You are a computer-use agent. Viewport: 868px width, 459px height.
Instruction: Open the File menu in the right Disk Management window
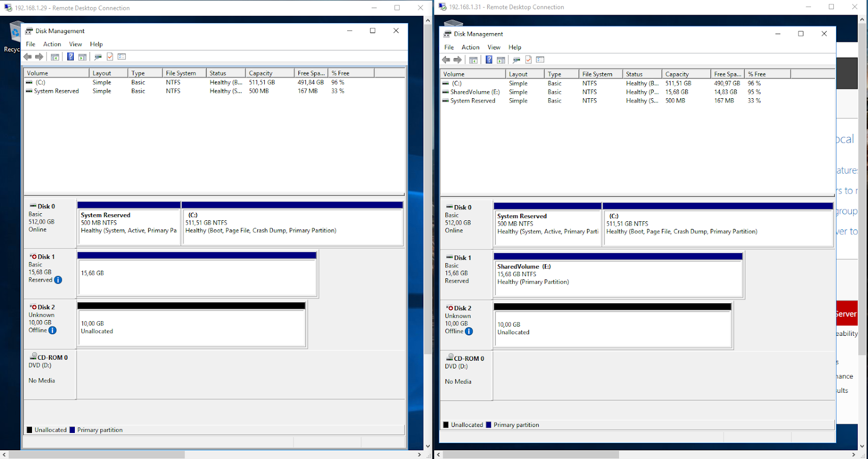click(x=449, y=48)
